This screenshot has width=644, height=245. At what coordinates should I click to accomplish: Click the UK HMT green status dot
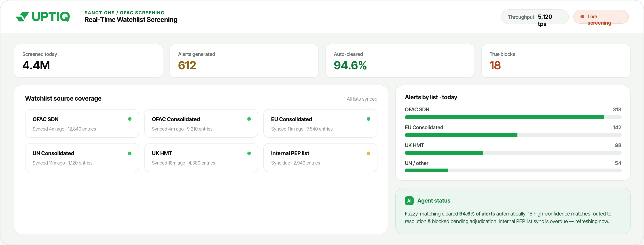(x=249, y=153)
